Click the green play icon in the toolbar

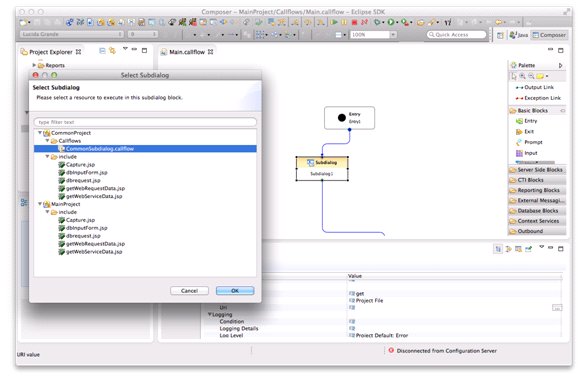(x=334, y=22)
